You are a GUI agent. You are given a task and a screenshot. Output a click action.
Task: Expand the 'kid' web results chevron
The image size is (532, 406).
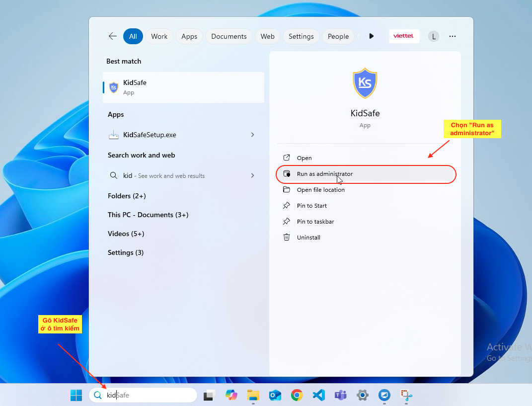point(252,175)
